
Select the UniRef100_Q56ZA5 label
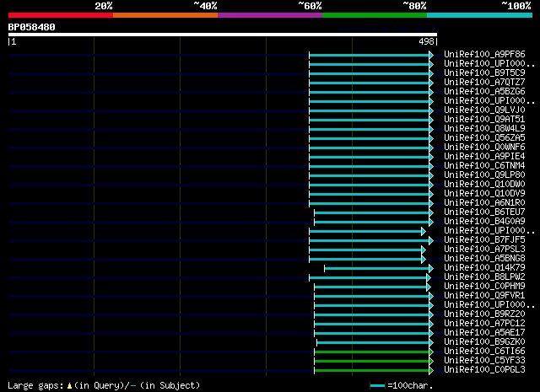(x=484, y=138)
